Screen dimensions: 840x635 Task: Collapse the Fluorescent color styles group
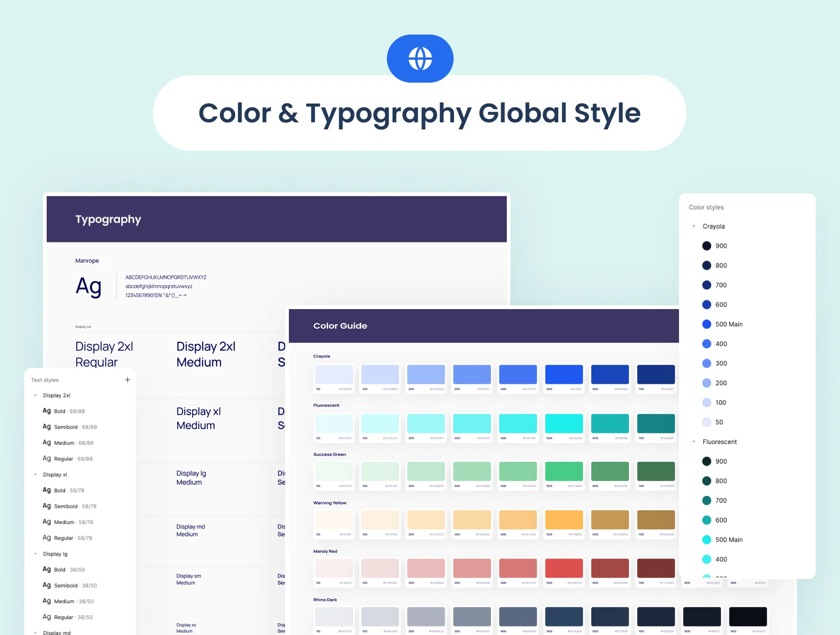694,442
